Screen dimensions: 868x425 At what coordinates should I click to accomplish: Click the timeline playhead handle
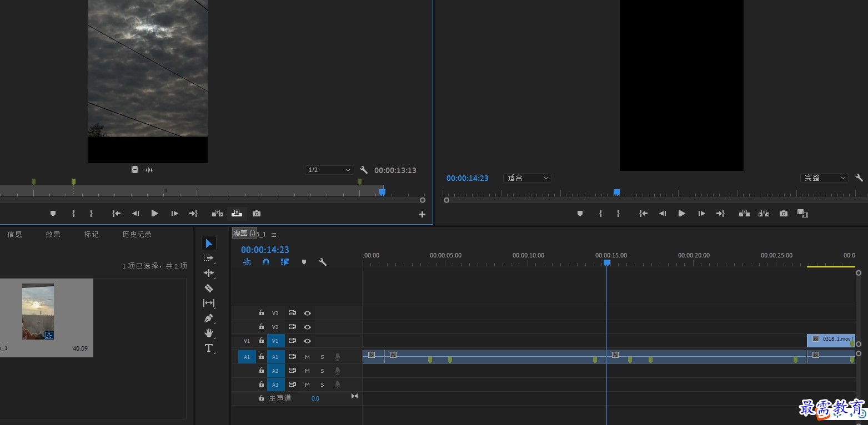coord(606,262)
